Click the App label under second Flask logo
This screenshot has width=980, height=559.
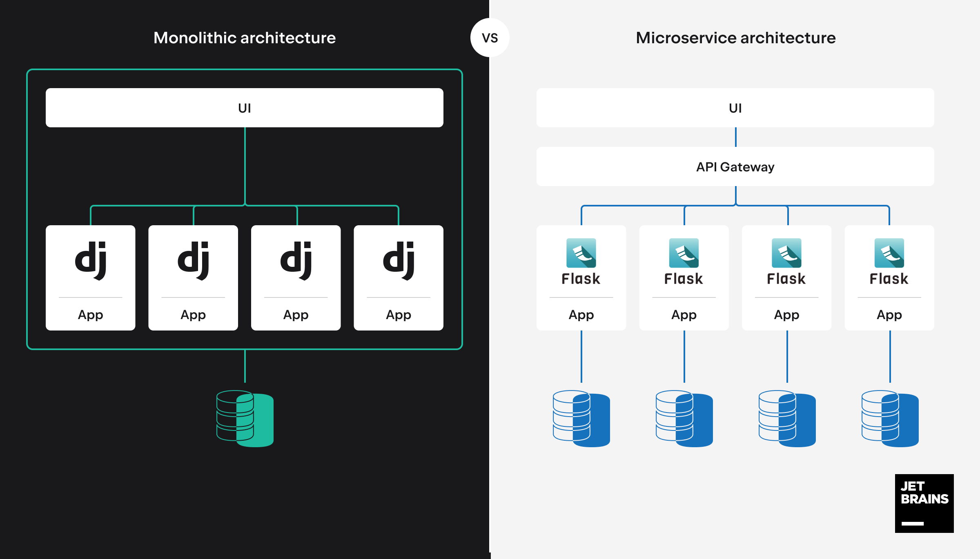click(684, 315)
